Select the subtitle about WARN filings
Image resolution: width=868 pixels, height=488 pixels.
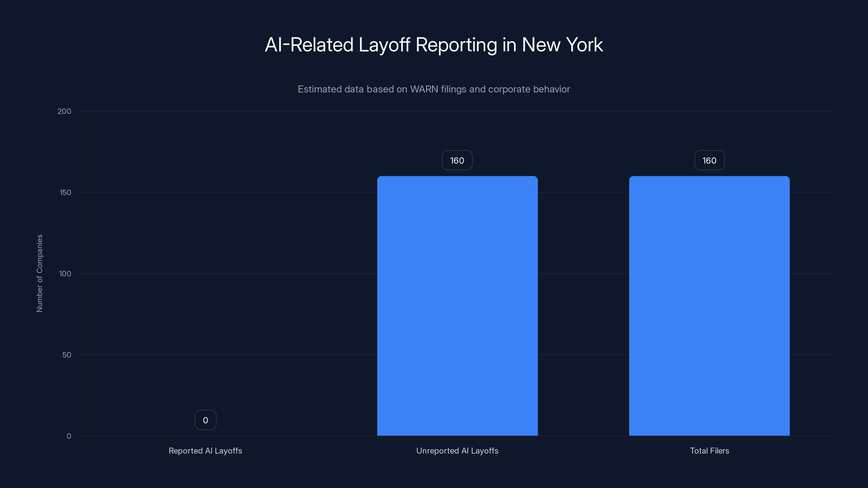[434, 89]
